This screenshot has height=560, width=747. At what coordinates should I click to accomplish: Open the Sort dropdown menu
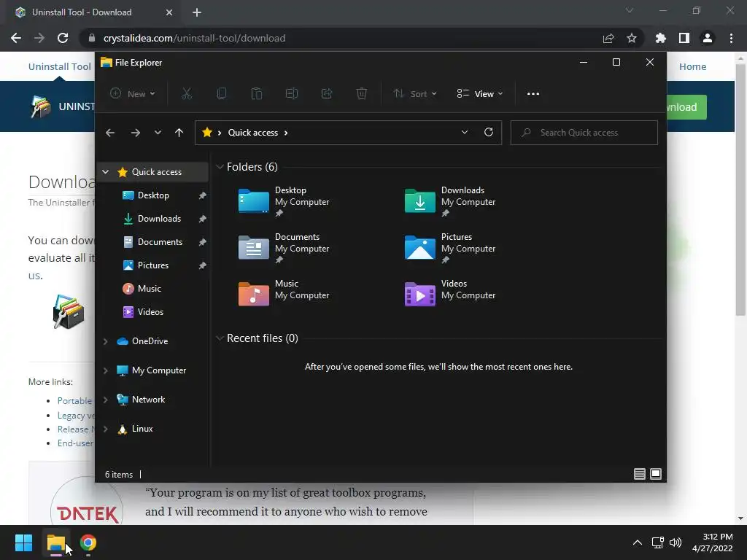[x=415, y=94]
